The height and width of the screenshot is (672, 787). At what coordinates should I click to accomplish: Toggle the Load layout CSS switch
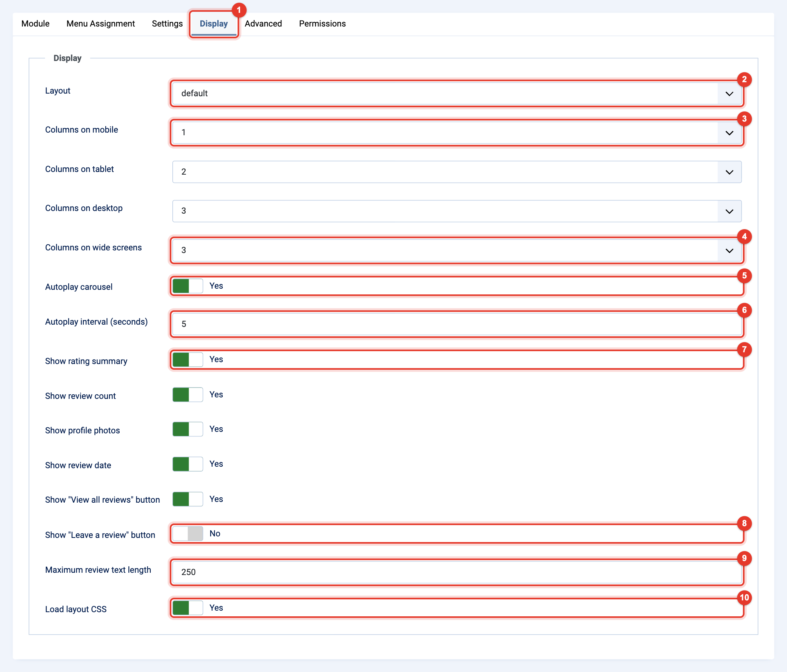click(x=187, y=608)
